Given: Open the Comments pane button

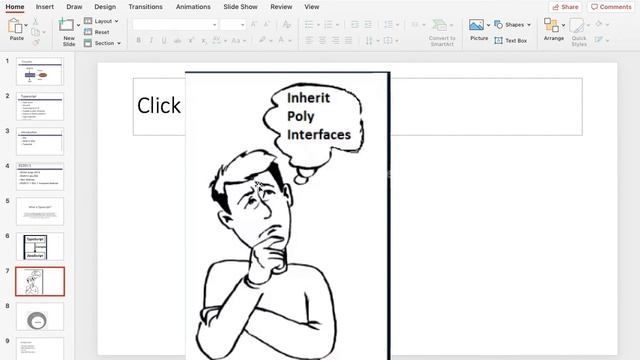Looking at the screenshot, I should coord(611,7).
